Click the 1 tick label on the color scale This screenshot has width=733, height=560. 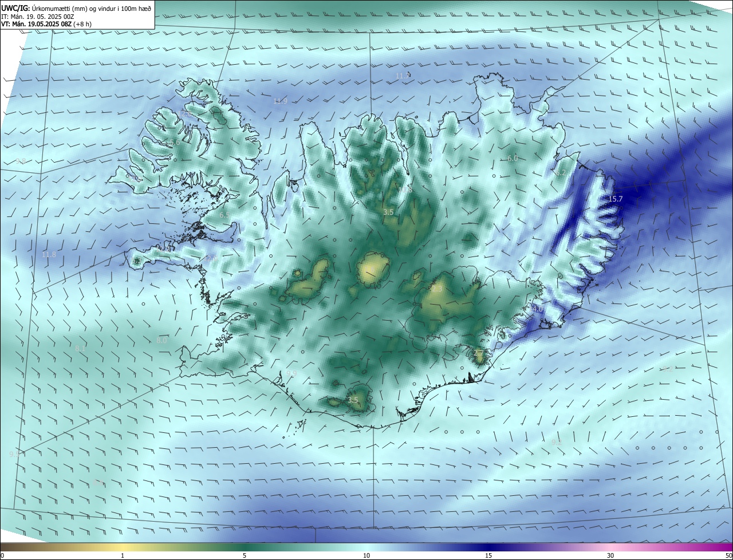tap(123, 555)
